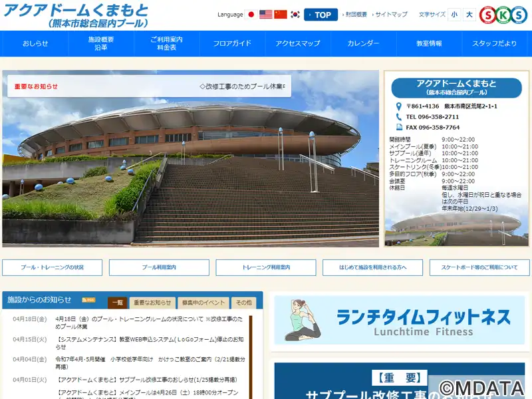Click the 文字サイズ label

432,15
